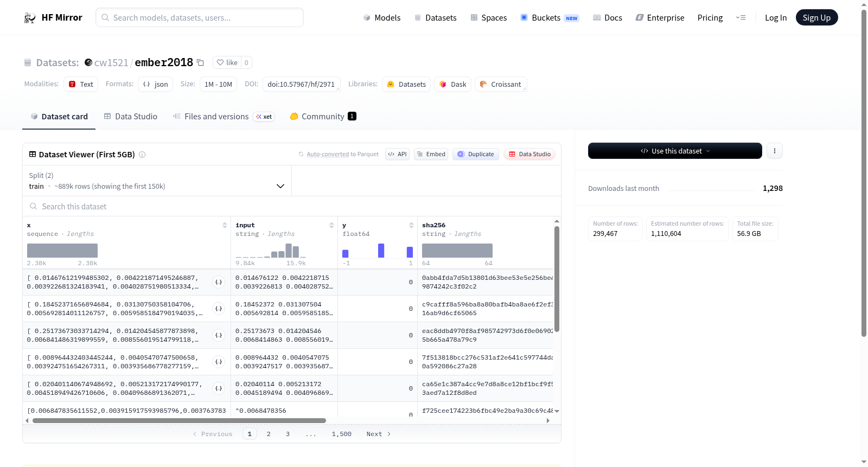Screen dimensions: 868x467
Task: Open the Pricing page
Action: pos(710,18)
